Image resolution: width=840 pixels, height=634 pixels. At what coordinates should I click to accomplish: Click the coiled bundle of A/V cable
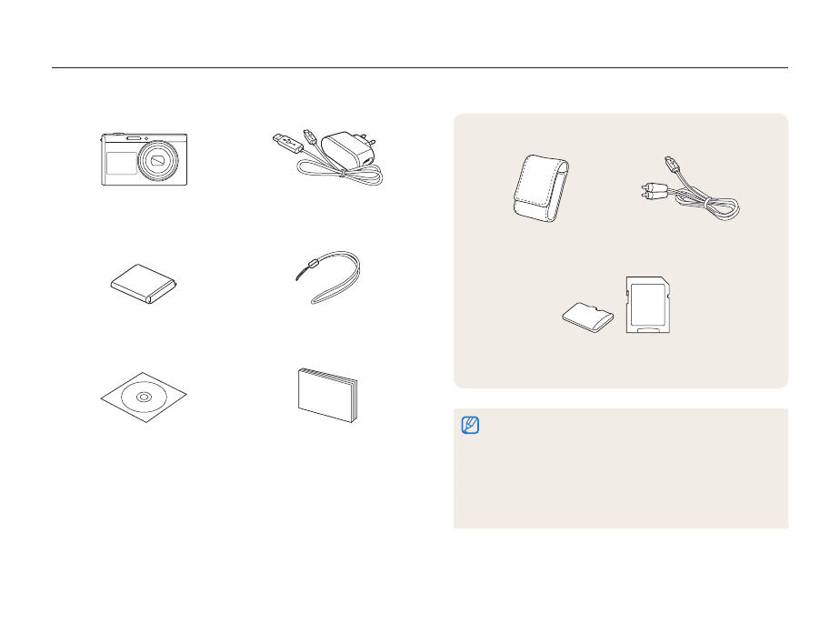(707, 206)
